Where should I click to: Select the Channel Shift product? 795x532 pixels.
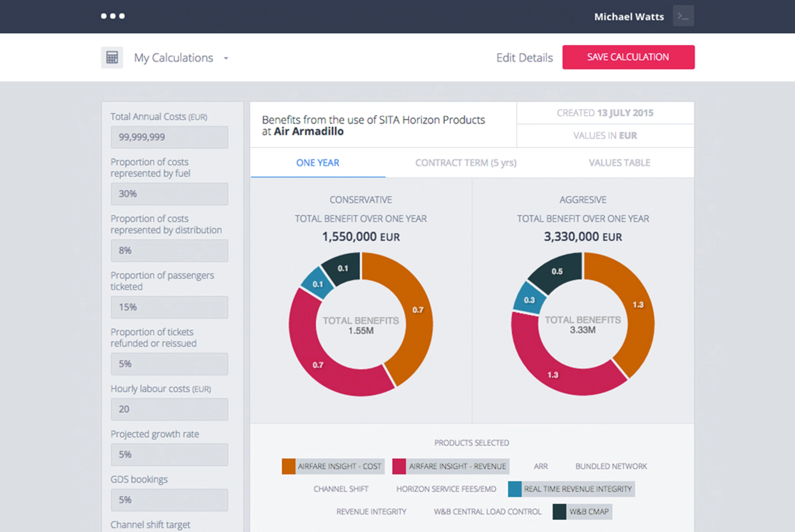(341, 489)
